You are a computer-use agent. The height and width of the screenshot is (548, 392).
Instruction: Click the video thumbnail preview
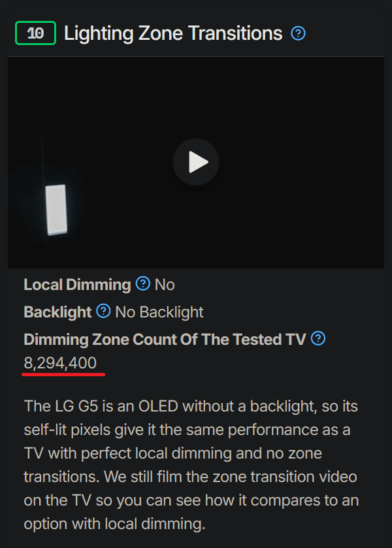(196, 162)
